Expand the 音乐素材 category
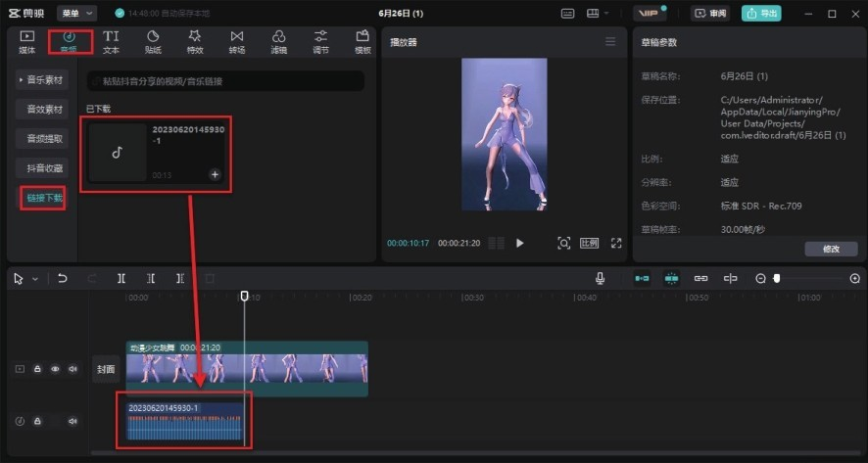The height and width of the screenshot is (463, 868). [42, 80]
